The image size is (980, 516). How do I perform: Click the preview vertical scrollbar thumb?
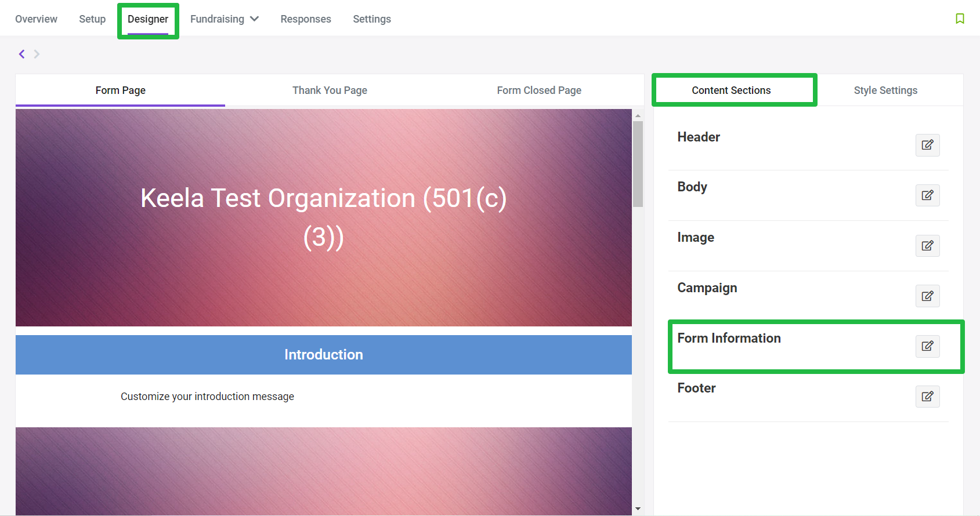(x=638, y=164)
